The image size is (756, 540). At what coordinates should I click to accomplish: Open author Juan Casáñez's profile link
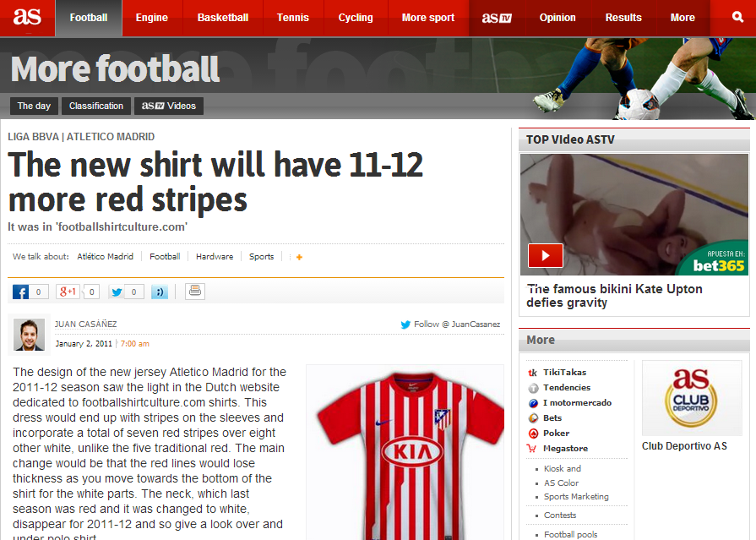[x=86, y=325]
